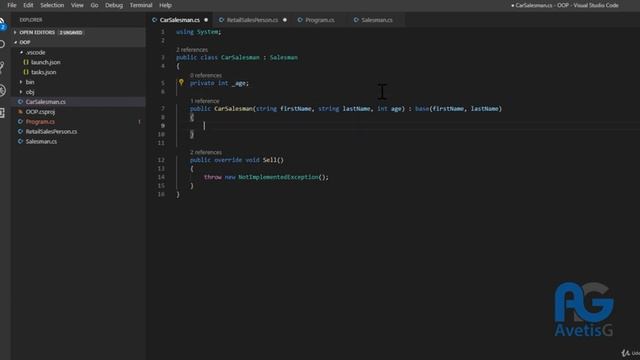640x360 pixels.
Task: Switch to the Program.cs editor tab
Action: click(320, 20)
